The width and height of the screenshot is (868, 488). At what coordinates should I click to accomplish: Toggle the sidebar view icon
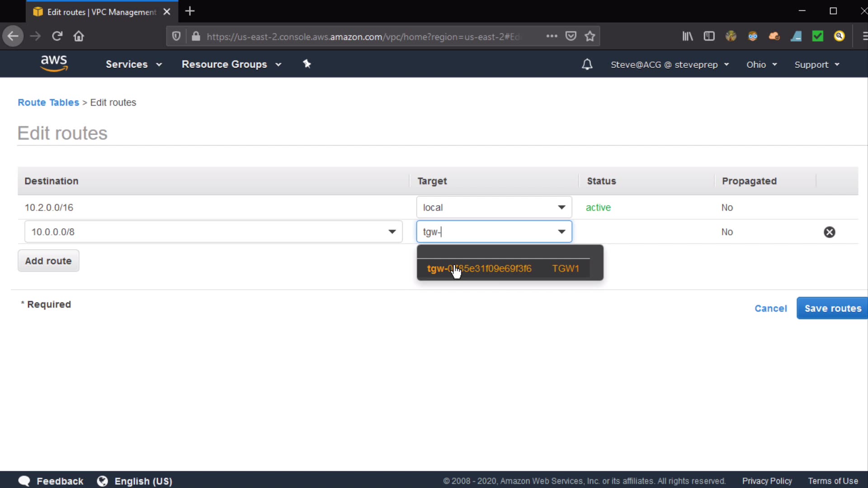pos(709,36)
